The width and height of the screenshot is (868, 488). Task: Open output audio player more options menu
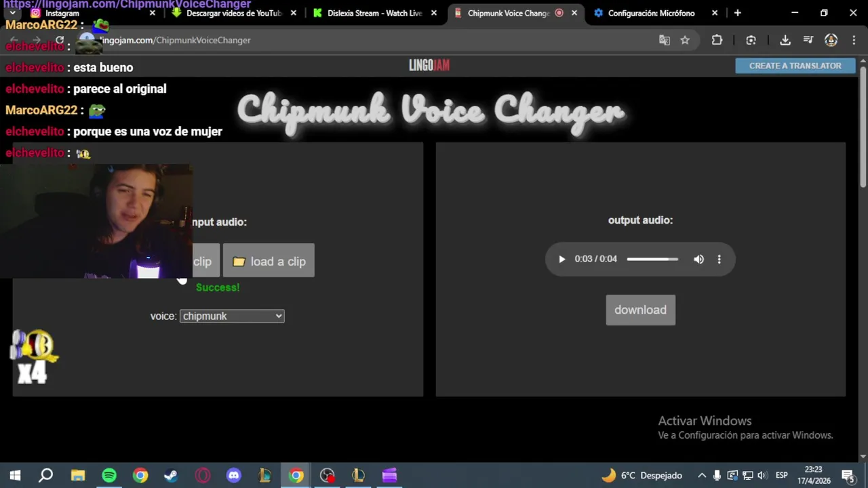(x=719, y=259)
